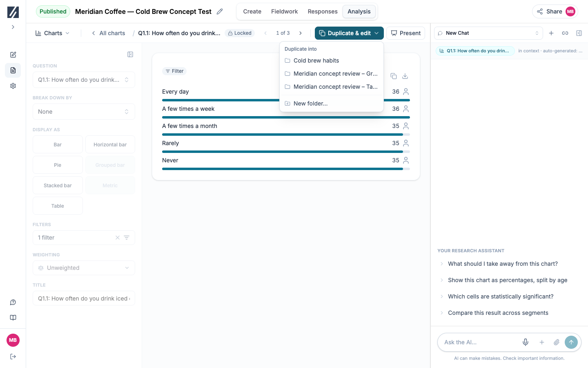Click the MB user avatar in sidebar
The height and width of the screenshot is (368, 588).
tap(13, 340)
